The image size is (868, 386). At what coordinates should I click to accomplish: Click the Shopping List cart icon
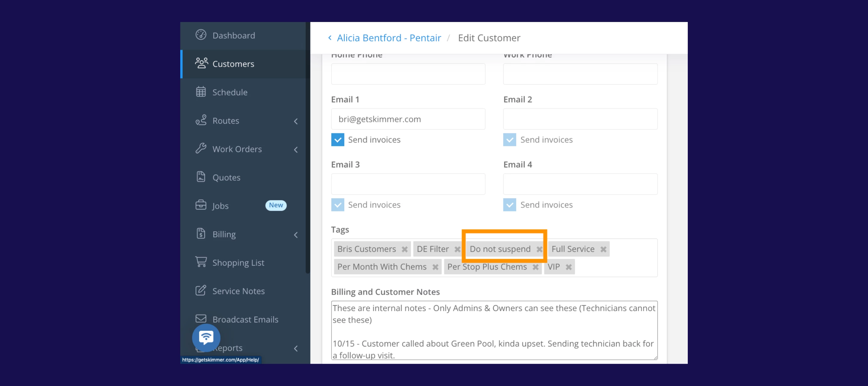click(x=201, y=262)
